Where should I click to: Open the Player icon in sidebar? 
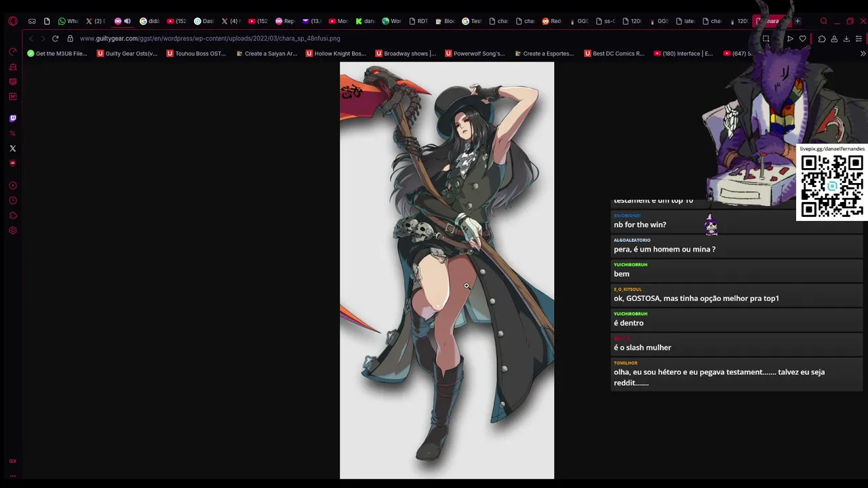point(13,186)
